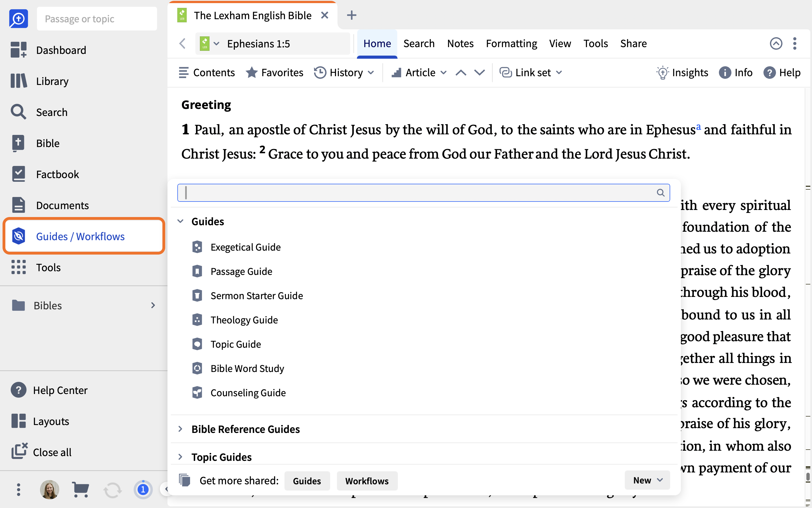812x508 pixels.
Task: Open the Topic Guide
Action: tap(226, 344)
